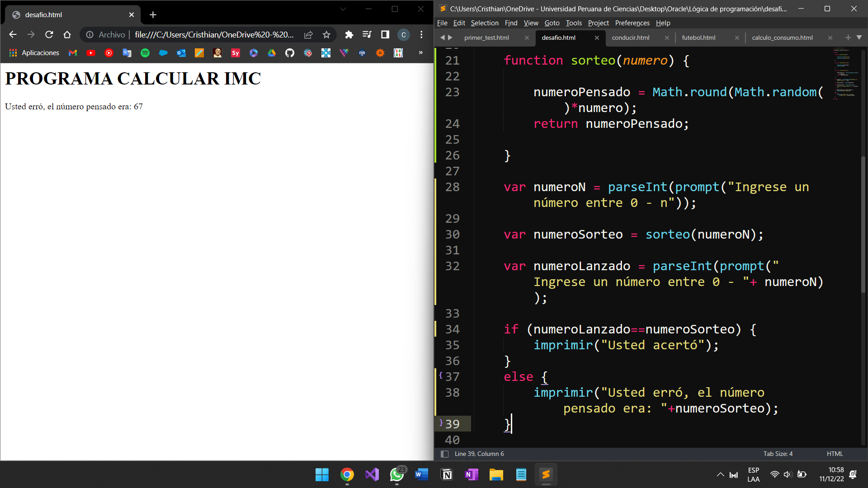Viewport: 868px width, 488px height.
Task: Open volume control in system tray
Action: tap(788, 474)
